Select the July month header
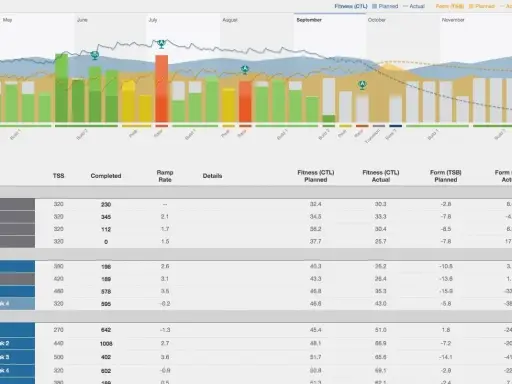Viewport: 512px width, 384px height. tap(153, 20)
